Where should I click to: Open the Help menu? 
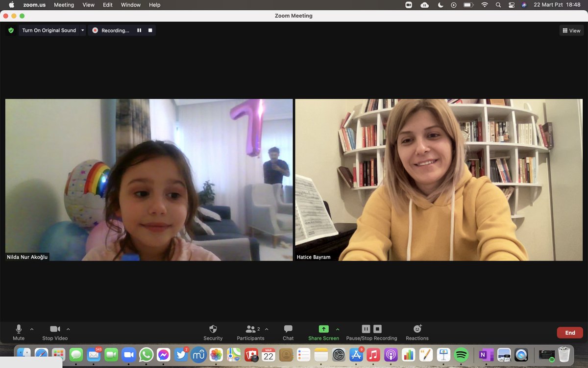[x=155, y=5]
